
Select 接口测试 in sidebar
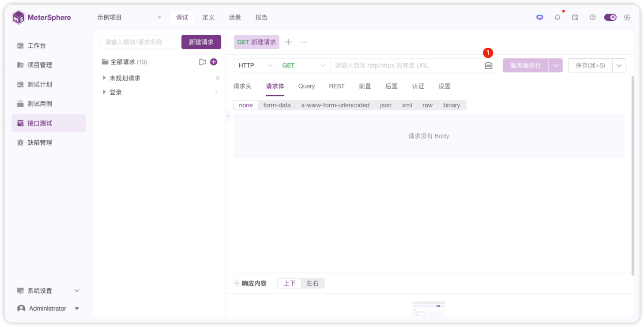click(49, 123)
